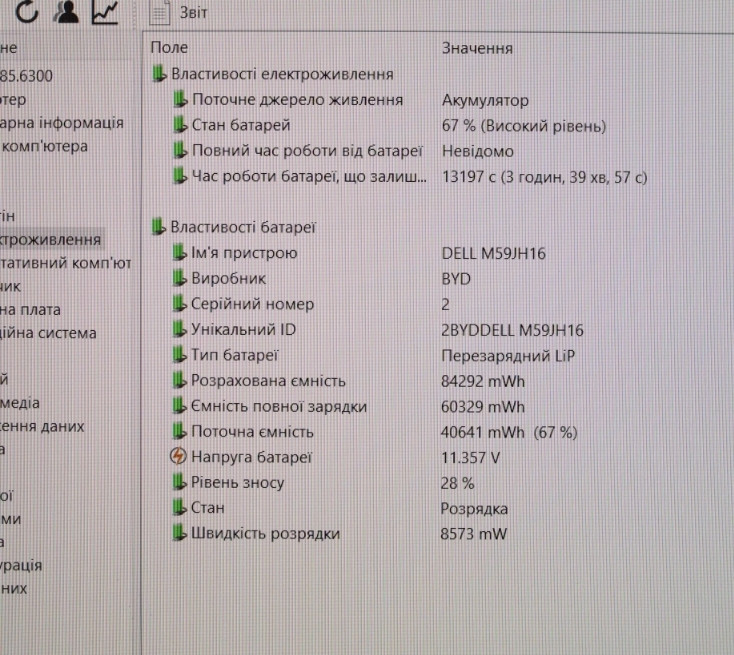734x655 pixels.
Task: Select Повний час роботи від батареї row
Action: pos(307,151)
